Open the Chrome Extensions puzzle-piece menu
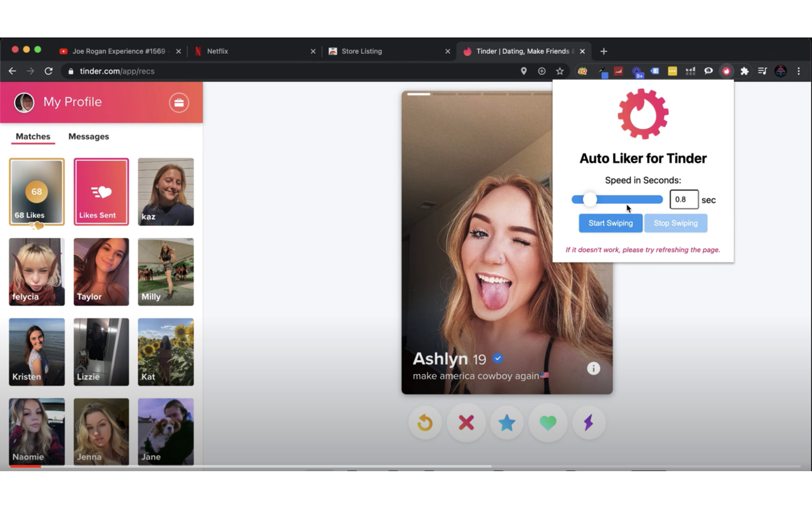Viewport: 812px width, 508px height. coord(745,71)
